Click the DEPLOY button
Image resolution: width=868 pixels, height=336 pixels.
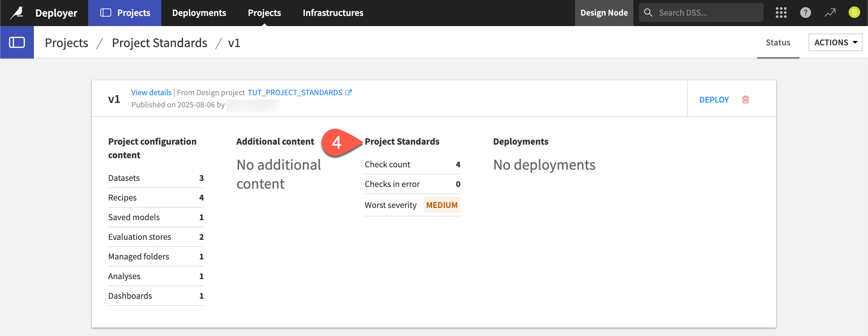(714, 100)
